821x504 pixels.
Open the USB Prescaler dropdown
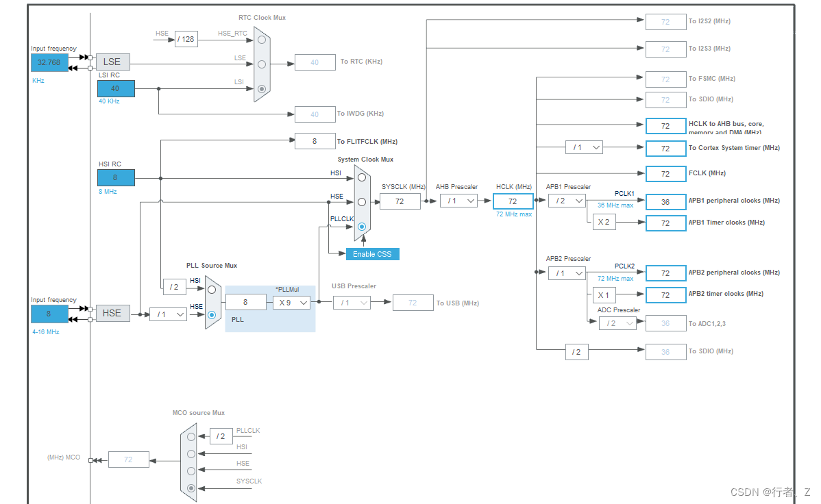click(352, 302)
